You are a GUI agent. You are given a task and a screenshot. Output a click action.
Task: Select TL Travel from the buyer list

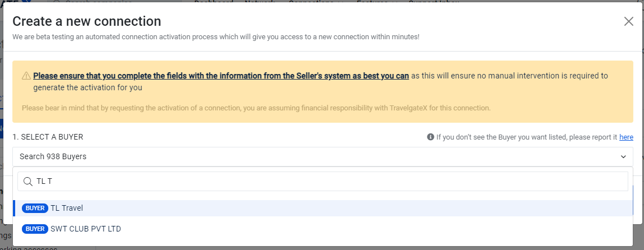coord(322,208)
